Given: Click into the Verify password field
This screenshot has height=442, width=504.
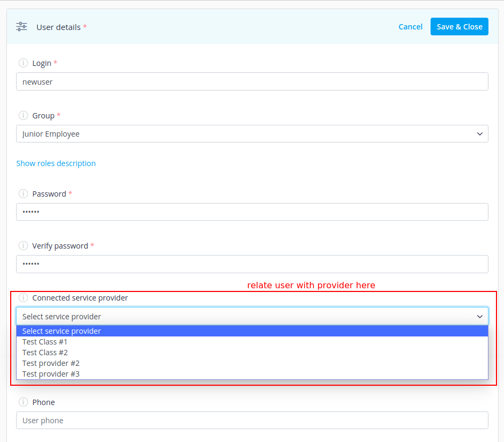Looking at the screenshot, I should click(x=252, y=264).
